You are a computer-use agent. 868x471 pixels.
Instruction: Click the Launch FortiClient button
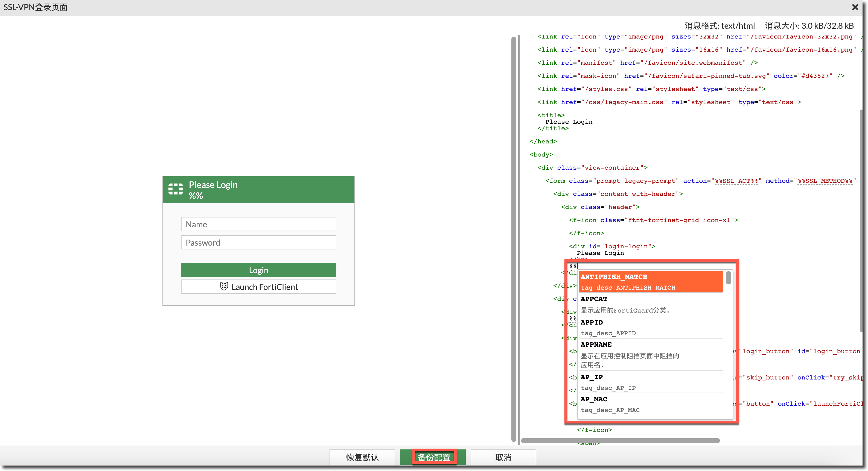point(258,287)
